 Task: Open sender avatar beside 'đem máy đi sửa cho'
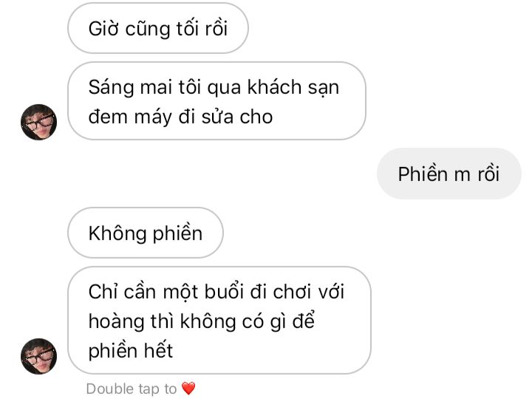coord(38,122)
